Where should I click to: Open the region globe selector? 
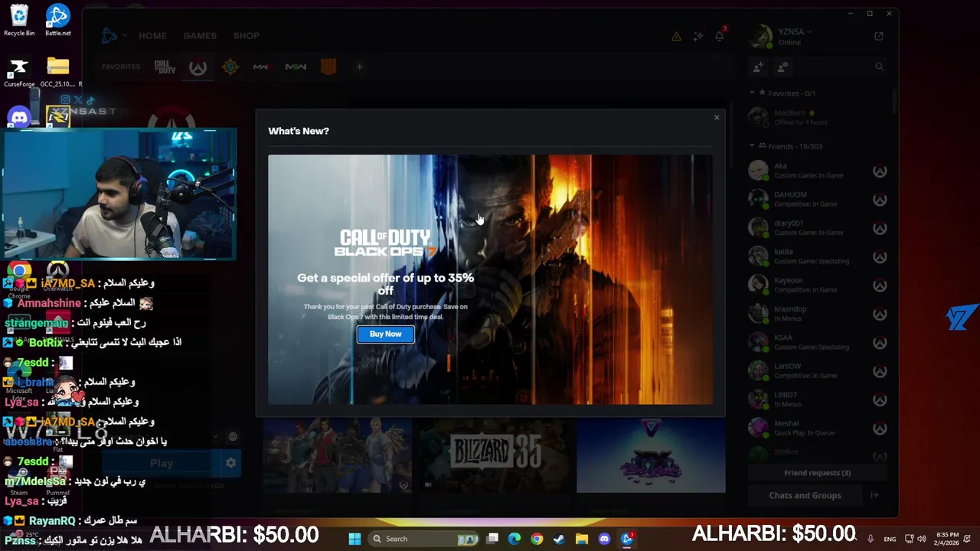[233, 437]
